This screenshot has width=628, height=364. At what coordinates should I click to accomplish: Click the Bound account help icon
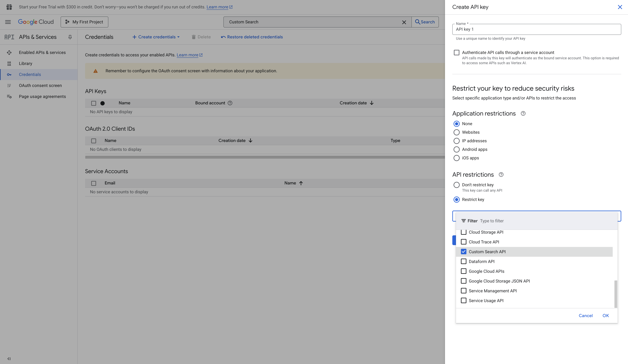tap(230, 103)
